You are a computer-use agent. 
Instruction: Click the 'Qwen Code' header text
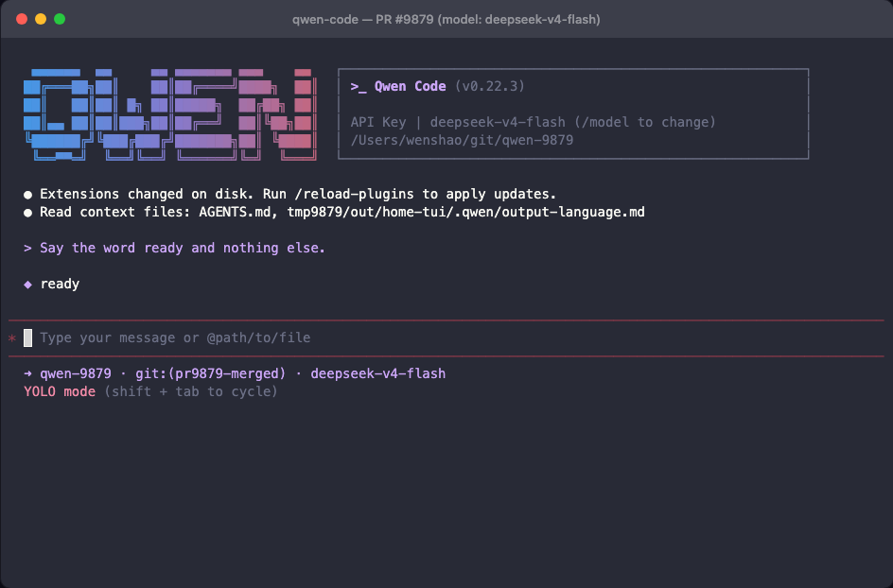(x=410, y=87)
